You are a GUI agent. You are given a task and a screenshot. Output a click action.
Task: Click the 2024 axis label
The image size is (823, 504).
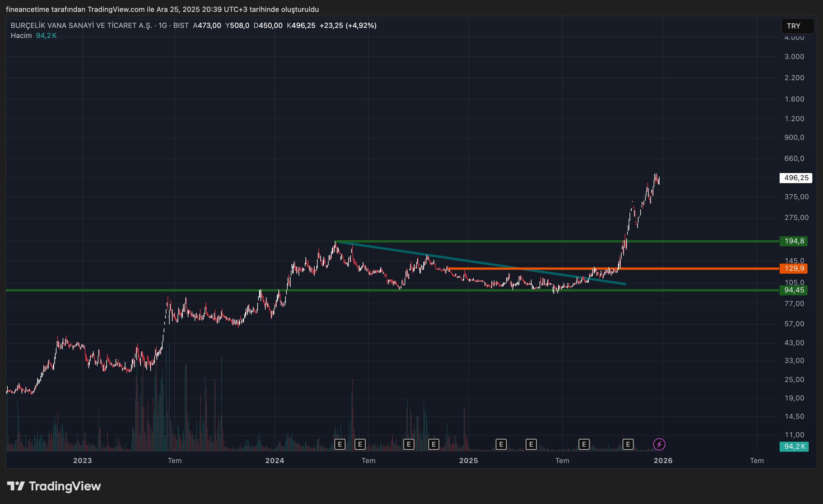pyautogui.click(x=275, y=461)
